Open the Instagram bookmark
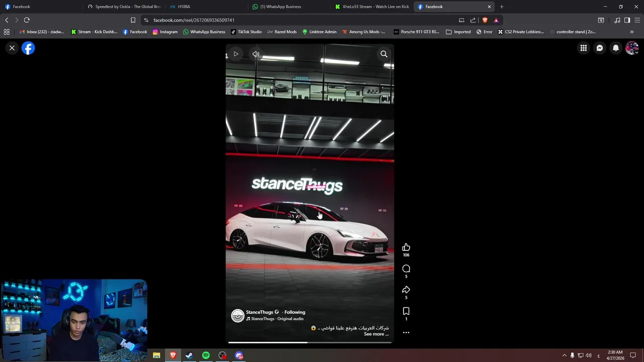The height and width of the screenshot is (362, 644). point(165,32)
